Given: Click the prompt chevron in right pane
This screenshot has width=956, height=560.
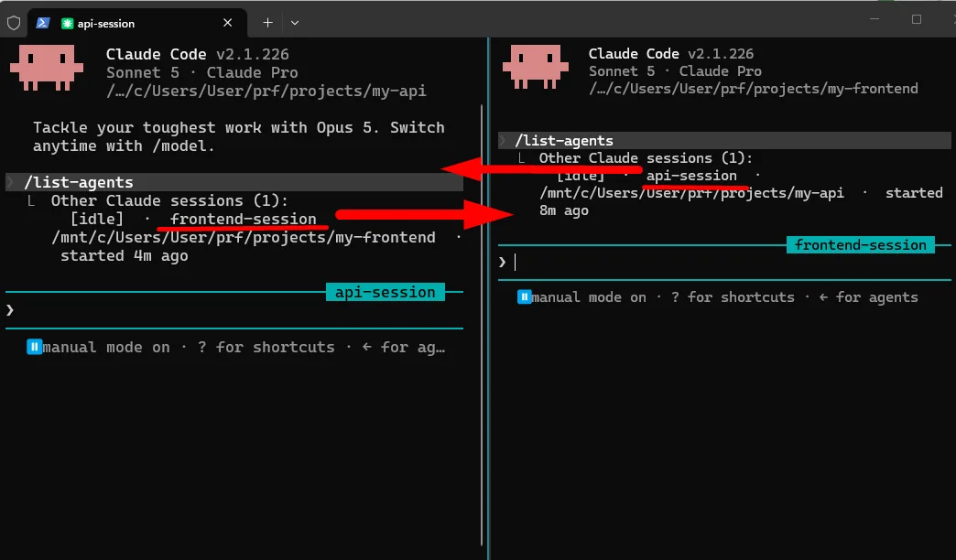Looking at the screenshot, I should [502, 263].
